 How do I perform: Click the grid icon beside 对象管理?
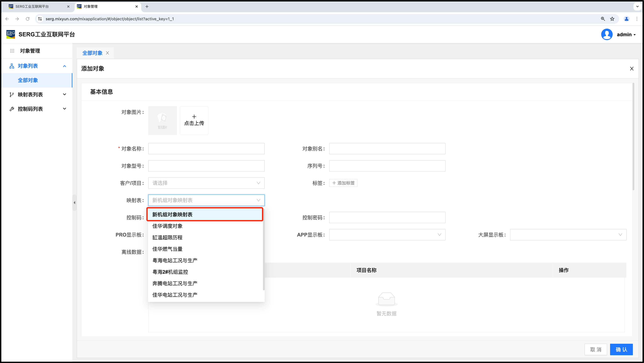[12, 51]
